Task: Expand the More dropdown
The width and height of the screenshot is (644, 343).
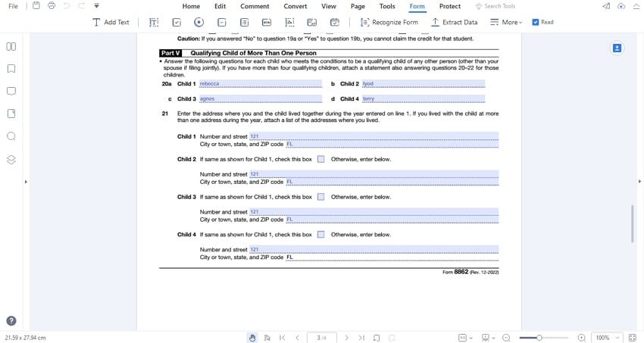Action: tap(506, 22)
